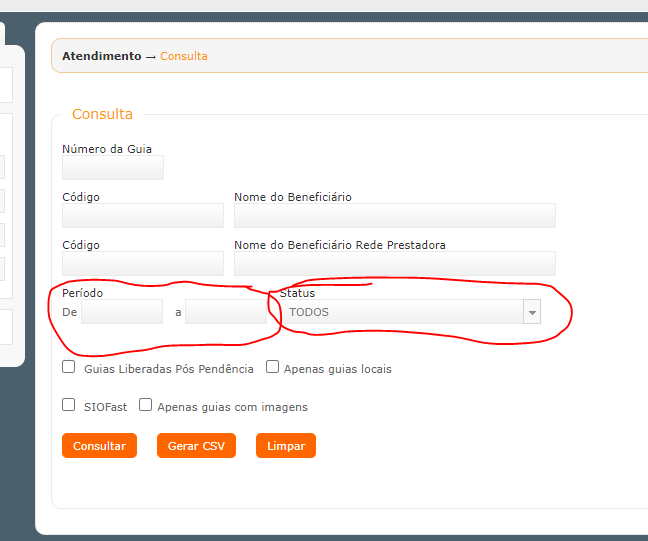Focus the Código field beside Rede Prestadora name
648x541 pixels.
tap(143, 263)
